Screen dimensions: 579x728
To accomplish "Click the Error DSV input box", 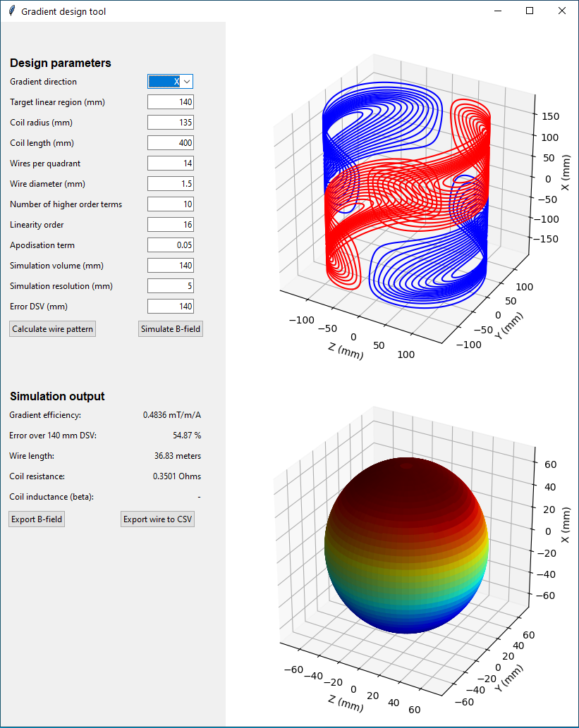I will [170, 307].
